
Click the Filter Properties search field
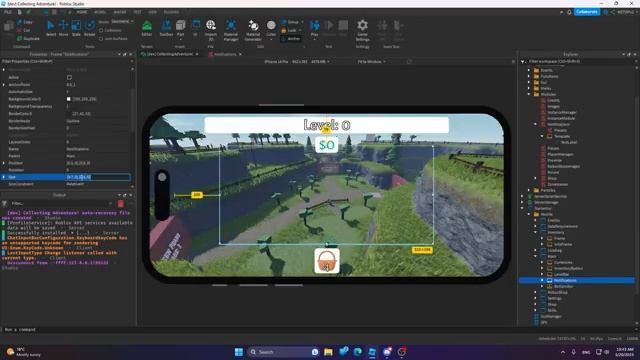click(65, 62)
